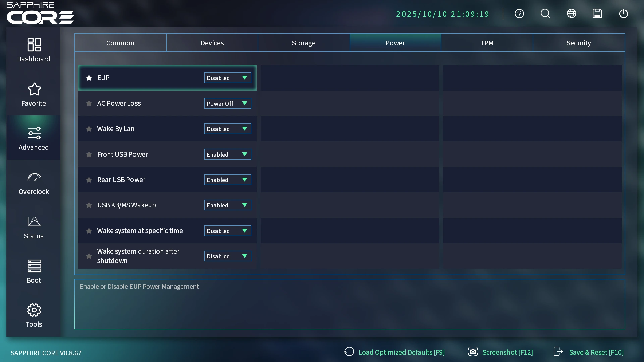Toggle favorite star for AC Power Loss

[89, 104]
